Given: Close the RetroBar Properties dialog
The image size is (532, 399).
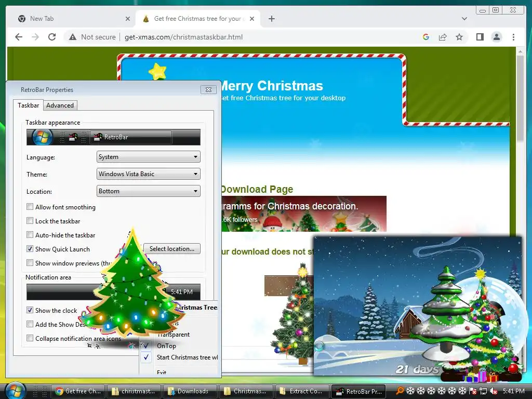Looking at the screenshot, I should (x=208, y=89).
